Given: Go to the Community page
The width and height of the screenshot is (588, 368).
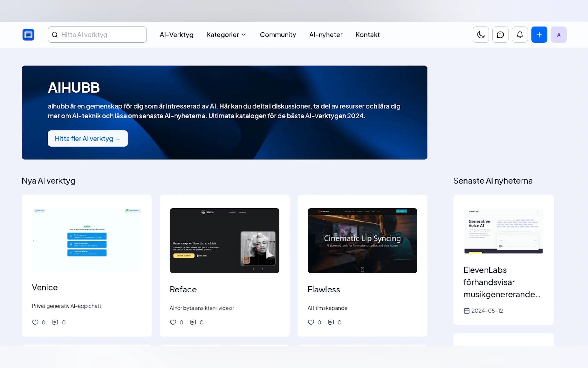Looking at the screenshot, I should [x=278, y=35].
